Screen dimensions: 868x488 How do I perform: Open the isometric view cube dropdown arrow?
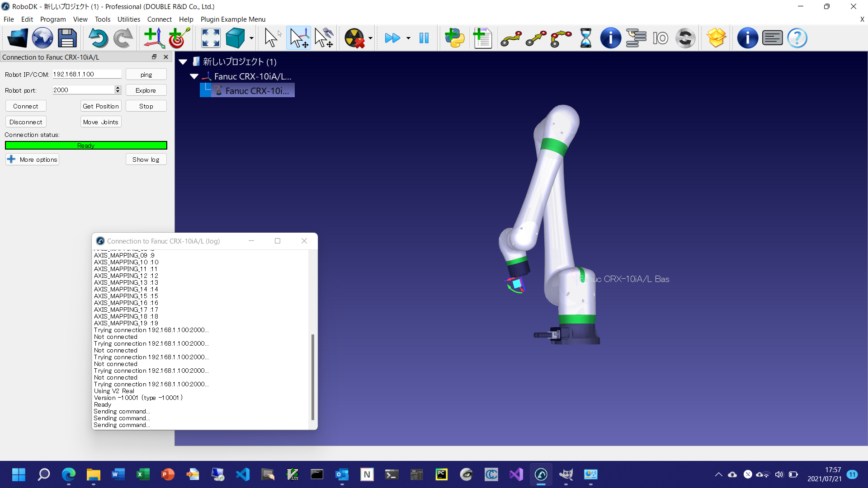click(251, 38)
